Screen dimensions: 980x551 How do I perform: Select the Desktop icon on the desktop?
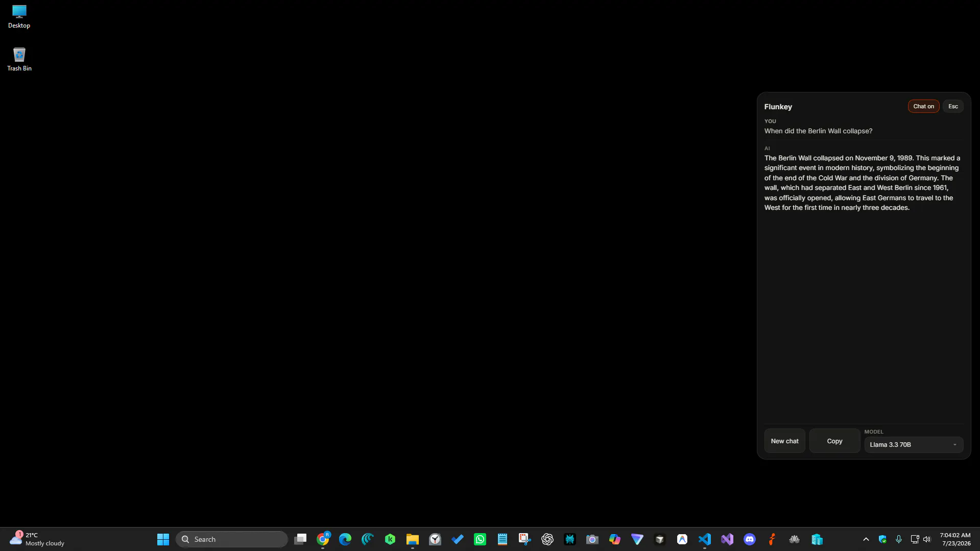point(19,16)
